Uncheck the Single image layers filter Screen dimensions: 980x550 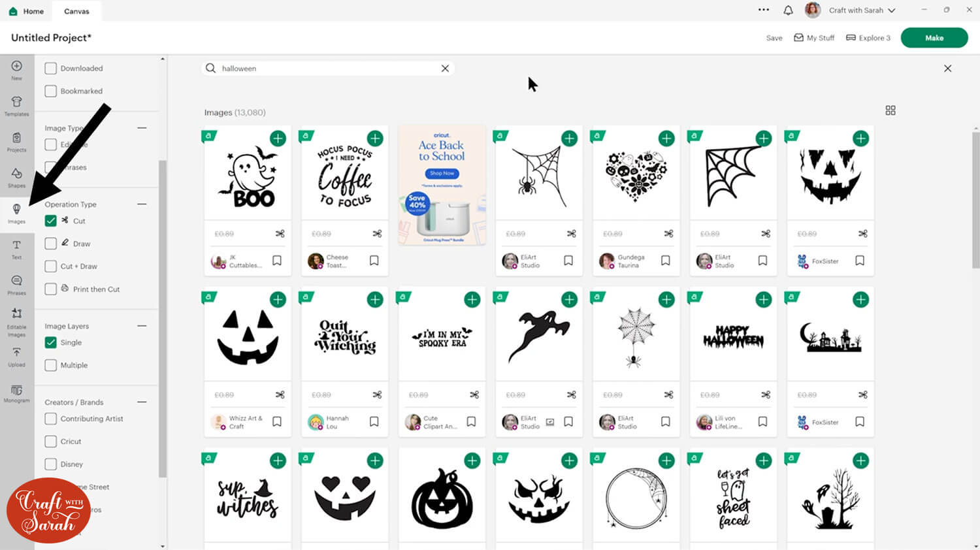click(x=50, y=342)
